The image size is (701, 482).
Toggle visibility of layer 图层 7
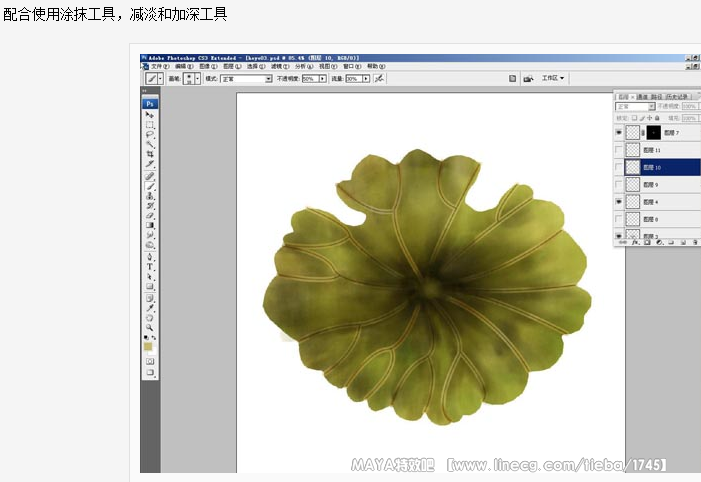(x=619, y=132)
